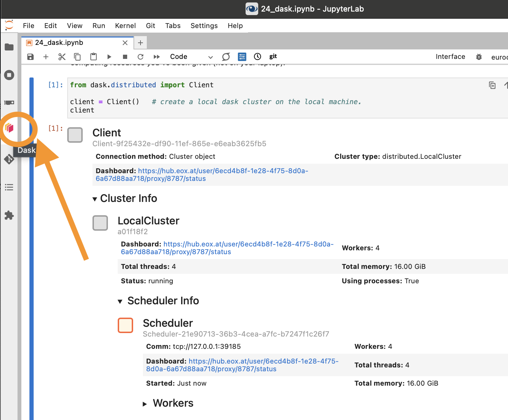This screenshot has width=508, height=420.
Task: Open the LocalCluster Dashboard link
Action: pyautogui.click(x=227, y=248)
